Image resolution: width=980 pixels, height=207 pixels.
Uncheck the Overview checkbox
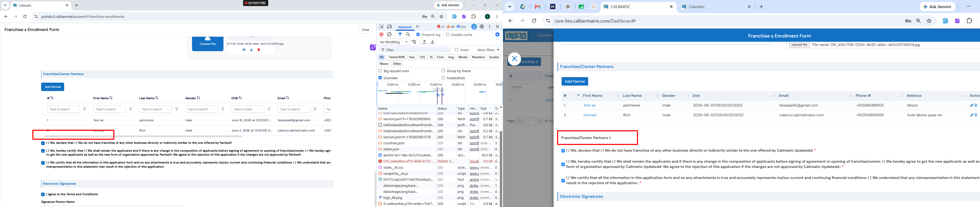380,78
